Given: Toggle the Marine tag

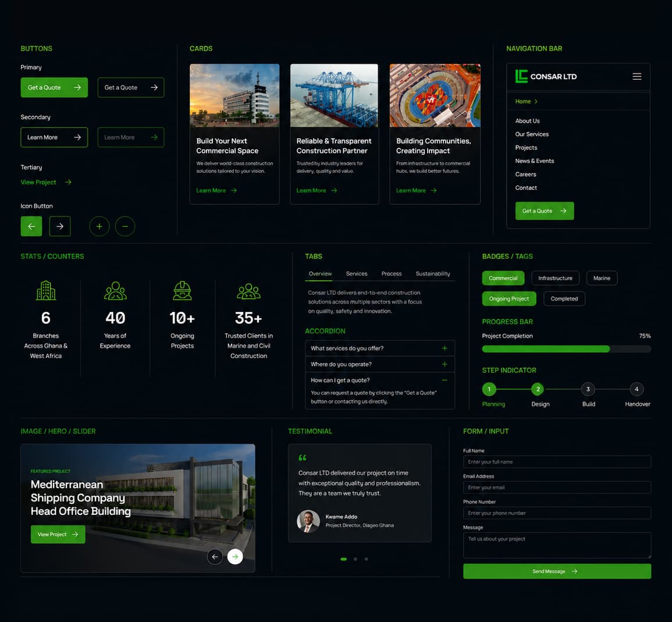Looking at the screenshot, I should coord(602,278).
